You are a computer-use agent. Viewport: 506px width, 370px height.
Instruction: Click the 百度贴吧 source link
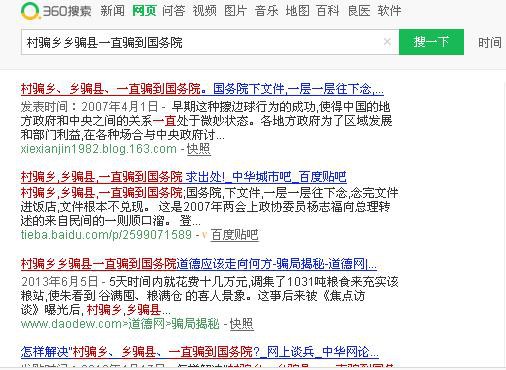click(235, 235)
